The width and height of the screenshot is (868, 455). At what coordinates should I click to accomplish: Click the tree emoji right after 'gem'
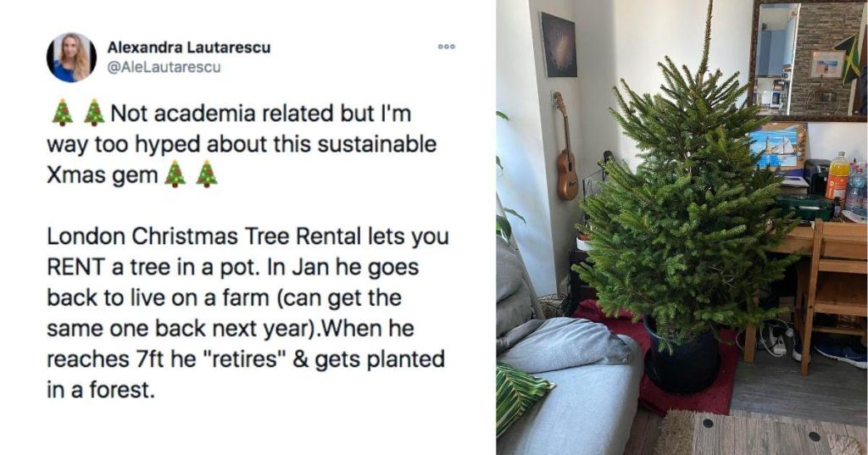click(x=175, y=174)
